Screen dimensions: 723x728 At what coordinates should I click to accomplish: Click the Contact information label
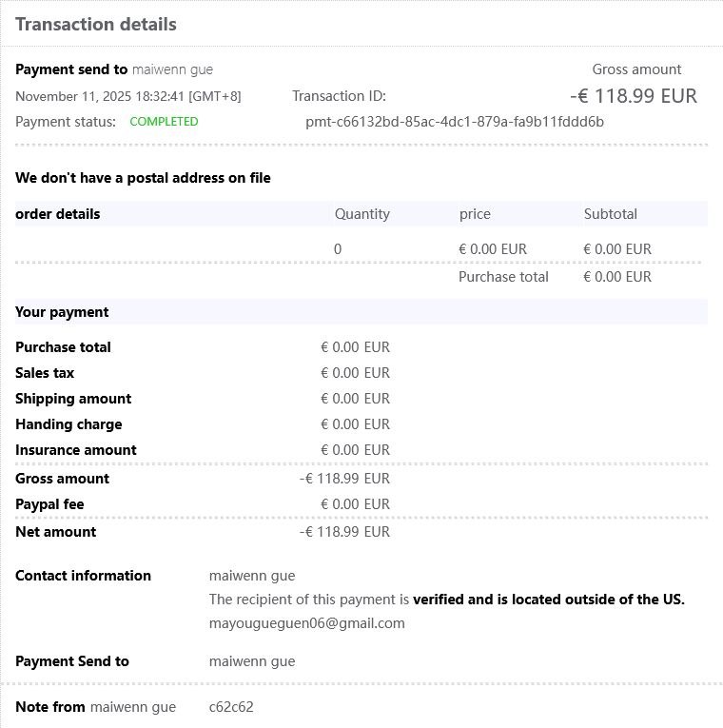click(x=83, y=576)
